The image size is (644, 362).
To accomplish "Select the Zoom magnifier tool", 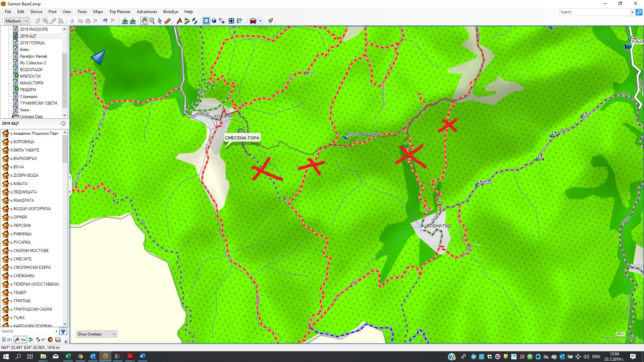I will tap(152, 21).
